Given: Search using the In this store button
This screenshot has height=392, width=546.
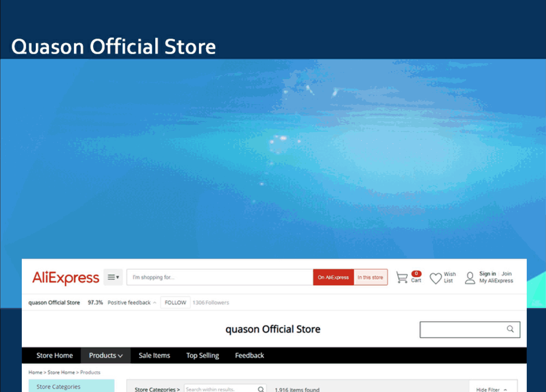Looking at the screenshot, I should (370, 277).
